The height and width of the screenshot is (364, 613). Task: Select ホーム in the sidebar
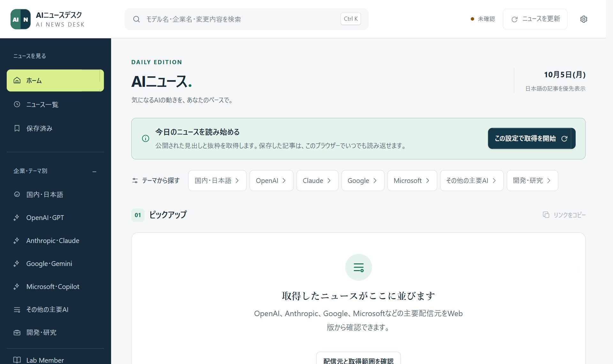point(55,80)
